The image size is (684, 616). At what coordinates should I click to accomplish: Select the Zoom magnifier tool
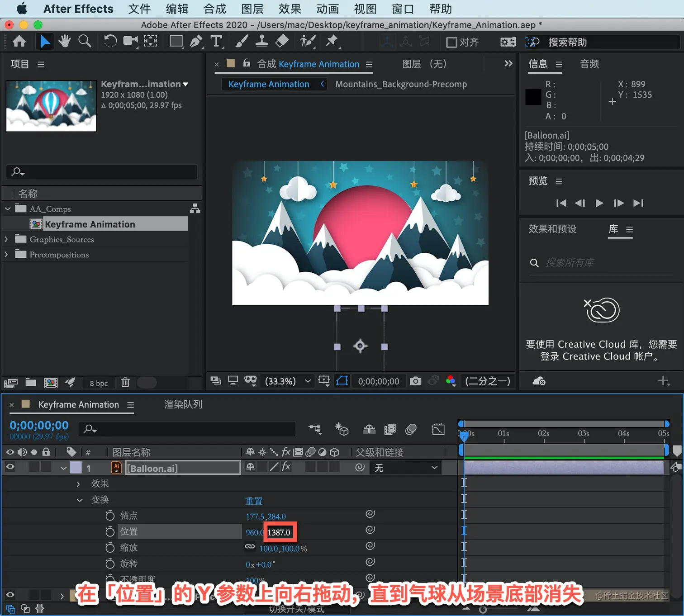coord(85,41)
